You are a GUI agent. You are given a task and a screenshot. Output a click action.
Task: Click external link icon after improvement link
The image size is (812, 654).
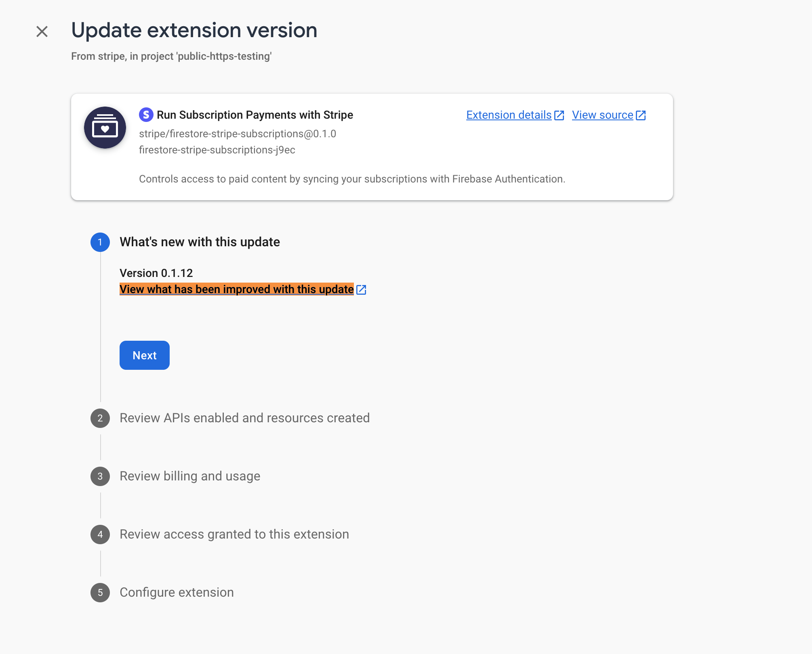point(362,289)
